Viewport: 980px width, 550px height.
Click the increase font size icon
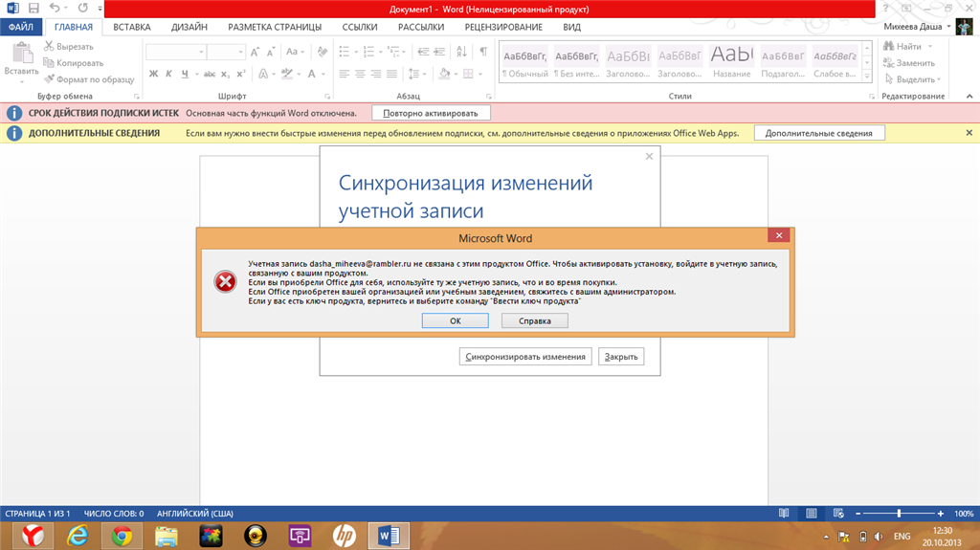pyautogui.click(x=255, y=52)
